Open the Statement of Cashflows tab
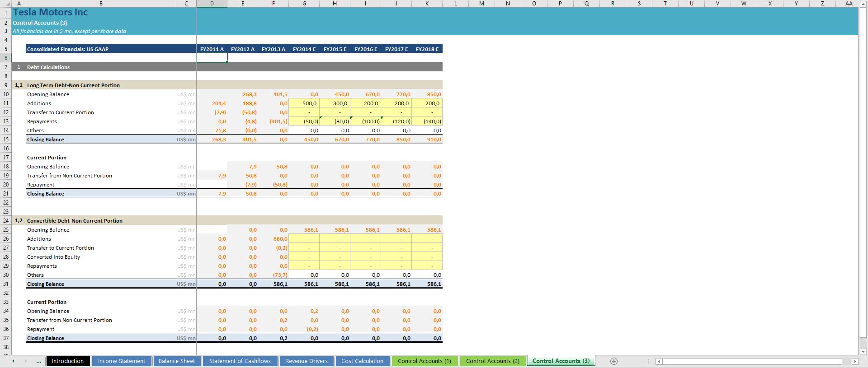This screenshot has height=368, width=868. 240,361
